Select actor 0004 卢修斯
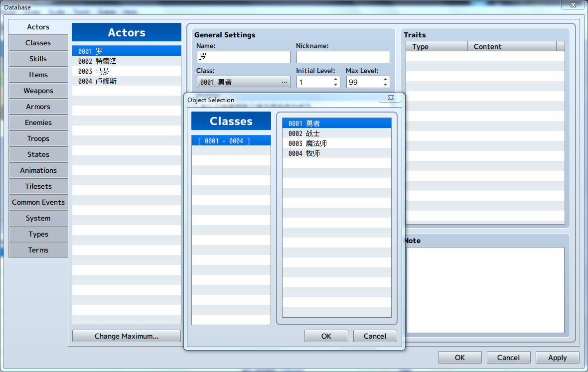Screen dimensions: 588x372 pyautogui.click(x=127, y=81)
